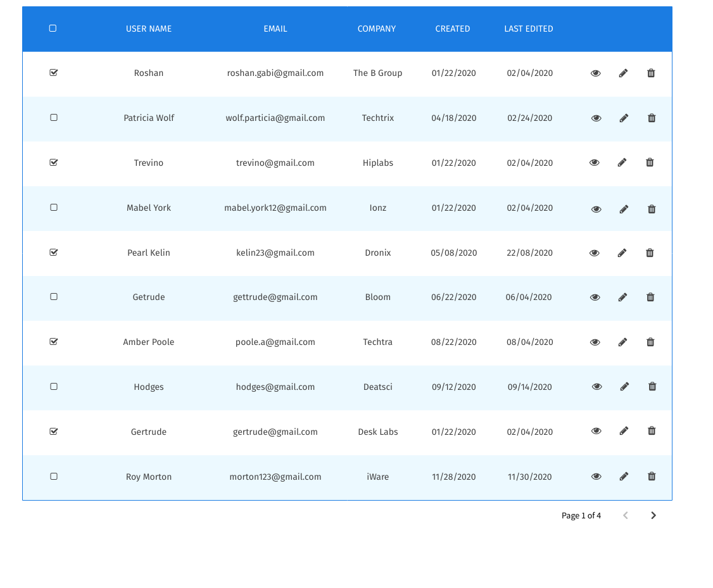Delete Roy Morton with the trash icon
The width and height of the screenshot is (713, 588).
coord(652,476)
